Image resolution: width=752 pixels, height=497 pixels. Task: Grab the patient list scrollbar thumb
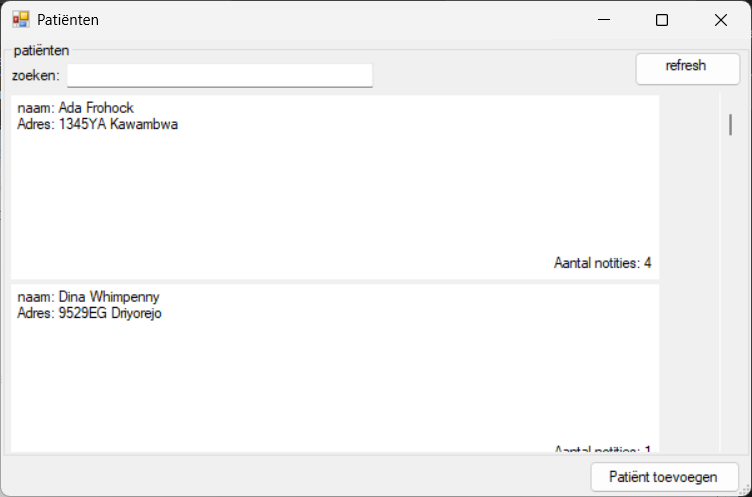(x=729, y=125)
